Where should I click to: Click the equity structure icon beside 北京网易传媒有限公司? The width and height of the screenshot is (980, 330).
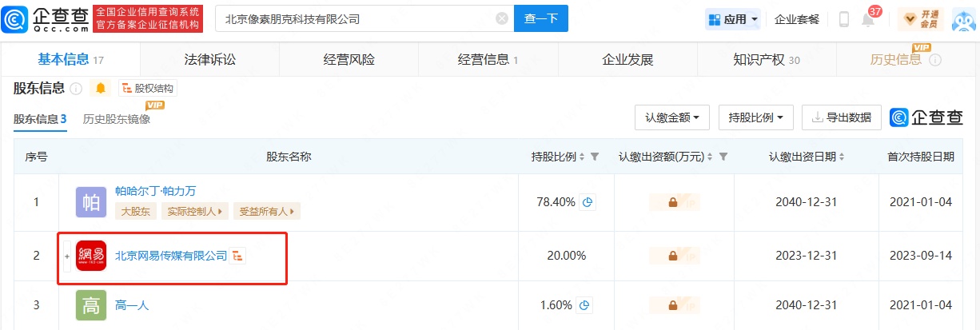click(x=238, y=256)
